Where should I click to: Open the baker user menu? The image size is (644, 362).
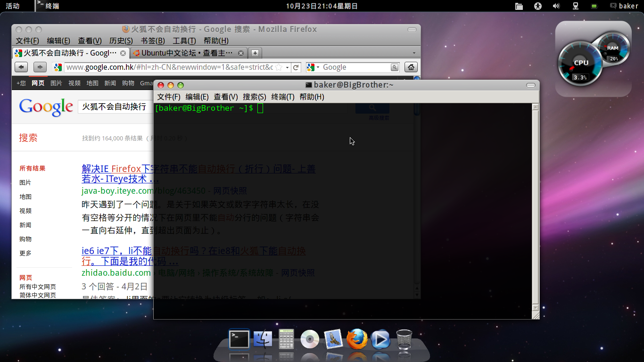click(x=624, y=6)
